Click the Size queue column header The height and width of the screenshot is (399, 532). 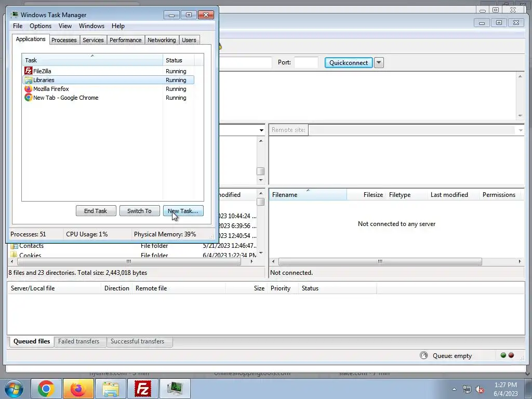(246, 288)
